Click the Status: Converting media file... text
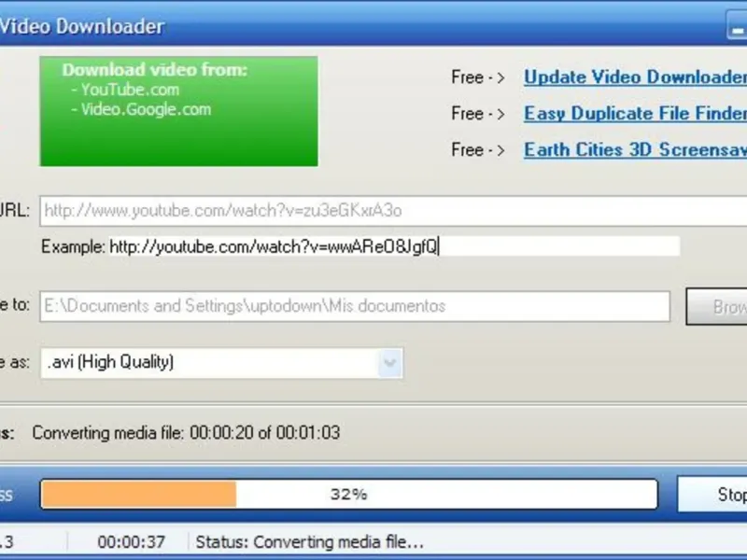Image resolution: width=747 pixels, height=560 pixels. (310, 542)
